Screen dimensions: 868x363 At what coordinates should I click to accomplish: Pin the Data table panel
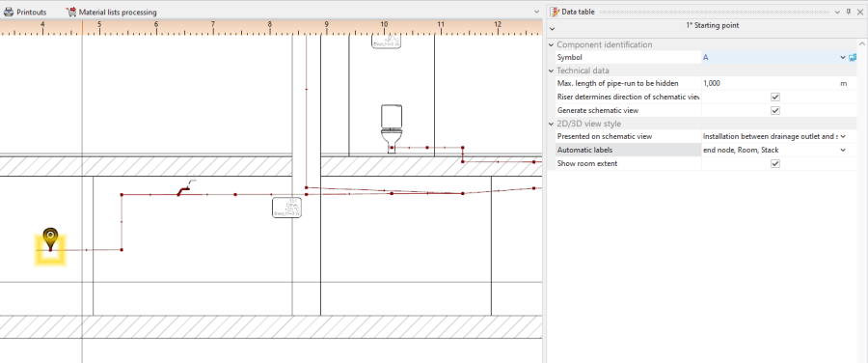pyautogui.click(x=849, y=12)
